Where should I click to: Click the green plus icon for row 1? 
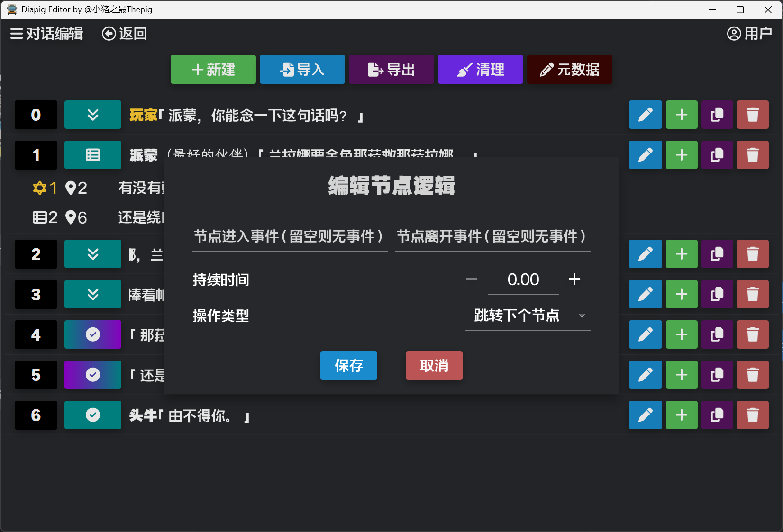point(681,155)
